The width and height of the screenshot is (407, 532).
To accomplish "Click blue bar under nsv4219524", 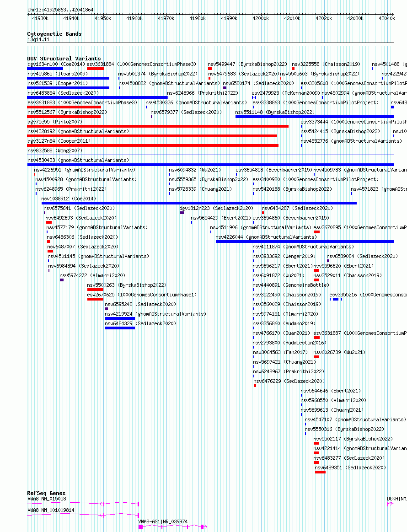I will click(120, 318).
